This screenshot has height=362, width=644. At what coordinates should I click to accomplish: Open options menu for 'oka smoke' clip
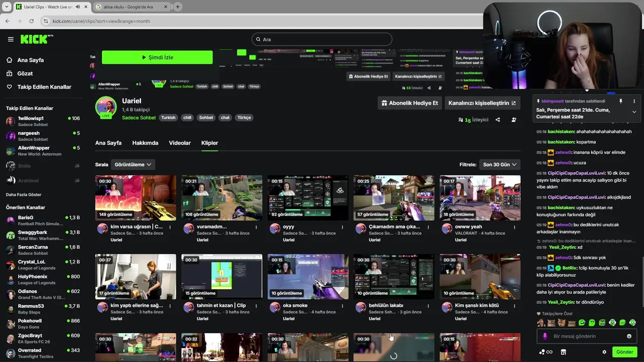pyautogui.click(x=342, y=306)
